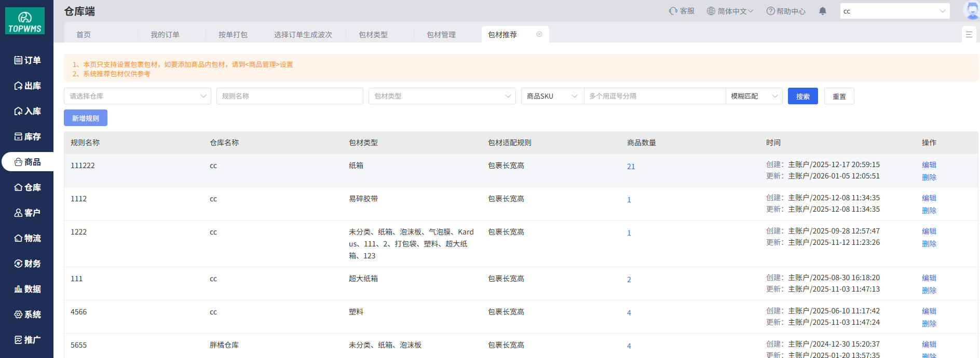Click the notification bell icon
The width and height of the screenshot is (980, 358).
[x=822, y=11]
